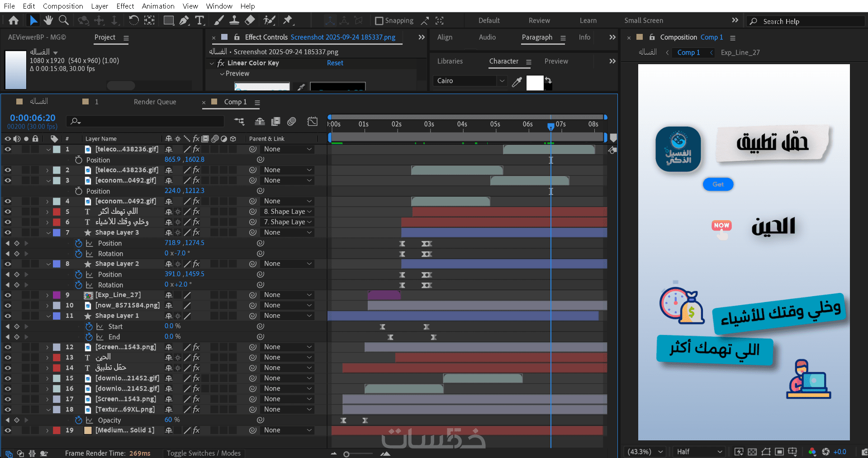Click Toggle Switches / Modes button

pos(204,453)
